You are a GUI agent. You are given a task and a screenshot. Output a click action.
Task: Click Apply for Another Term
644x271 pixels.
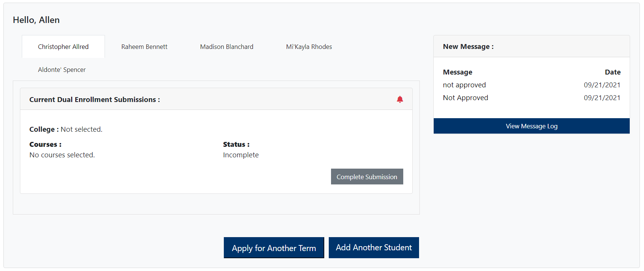(274, 248)
